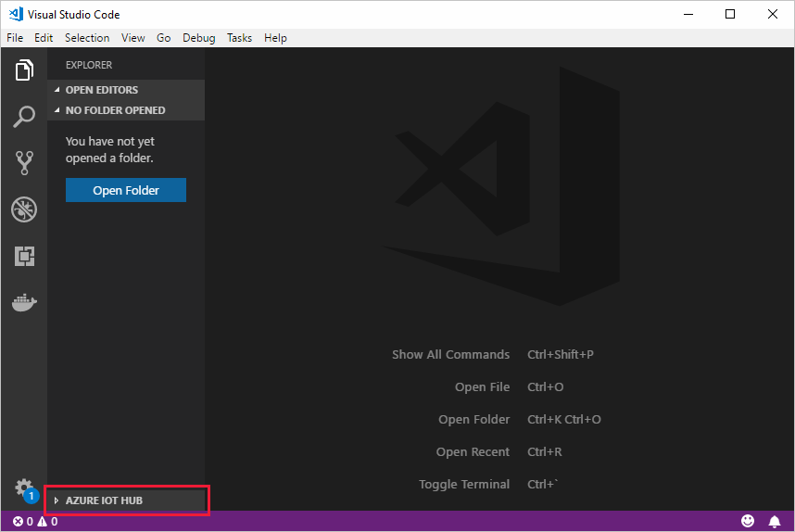
Task: Open the Edit menu
Action: (44, 38)
